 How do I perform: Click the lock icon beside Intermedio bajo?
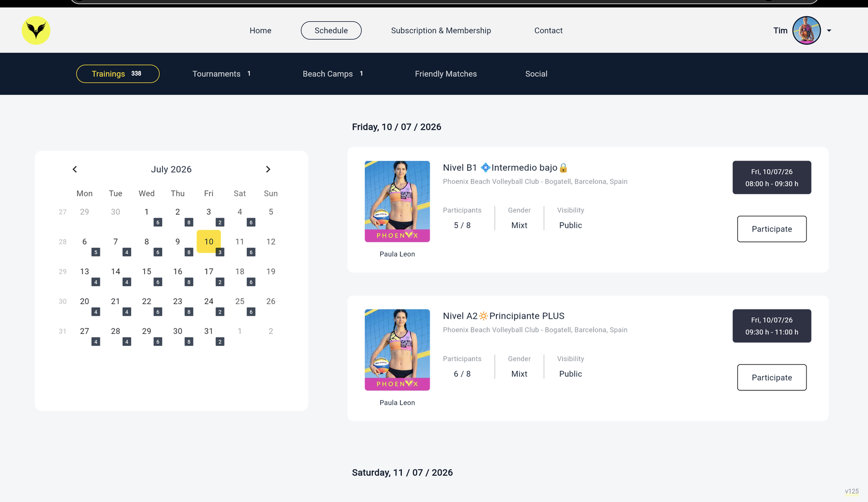pyautogui.click(x=563, y=168)
